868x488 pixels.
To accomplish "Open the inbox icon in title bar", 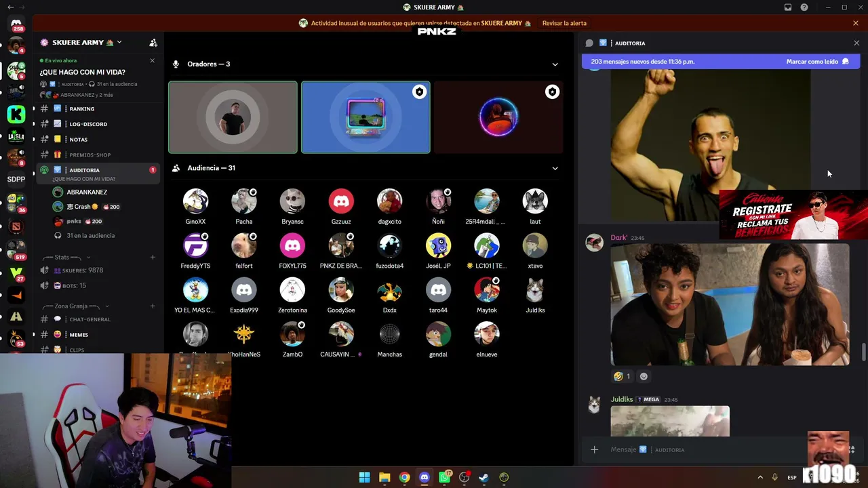I will (x=788, y=7).
